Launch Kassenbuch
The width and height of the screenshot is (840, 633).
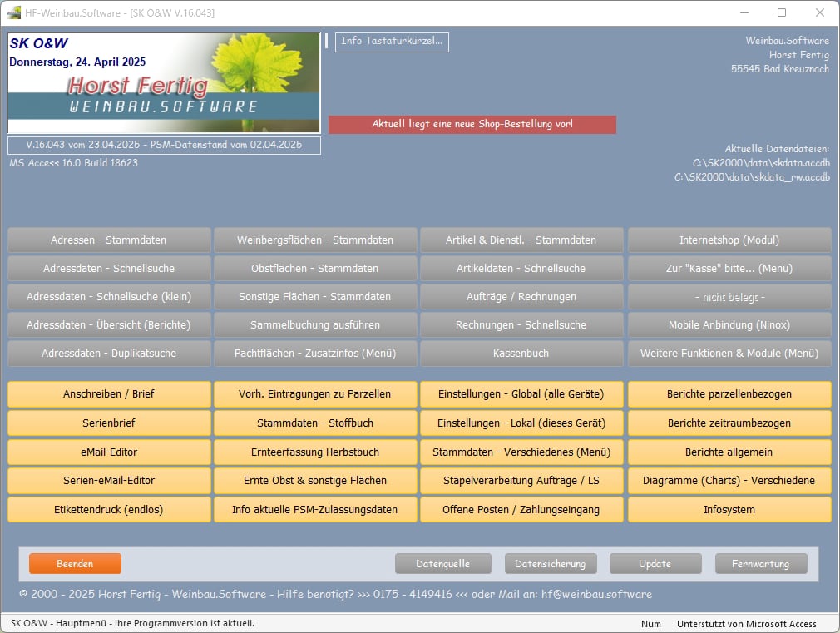pyautogui.click(x=521, y=354)
